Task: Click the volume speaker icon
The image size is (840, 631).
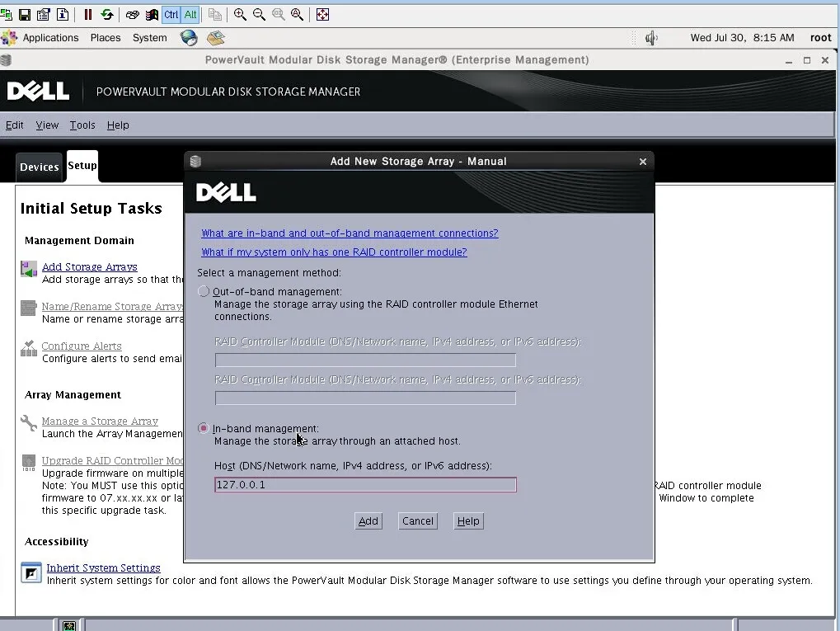Action: [x=651, y=38]
